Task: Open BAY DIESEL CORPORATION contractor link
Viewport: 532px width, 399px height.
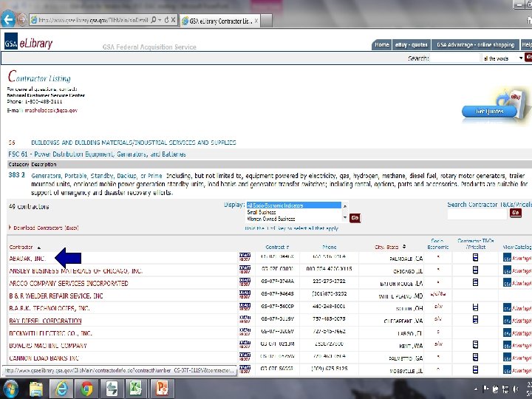Action: 45,321
